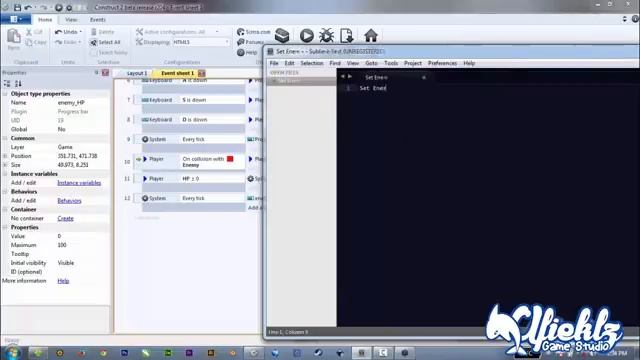The width and height of the screenshot is (640, 360).
Task: Click the Redo ribbon button
Action: [x=68, y=42]
